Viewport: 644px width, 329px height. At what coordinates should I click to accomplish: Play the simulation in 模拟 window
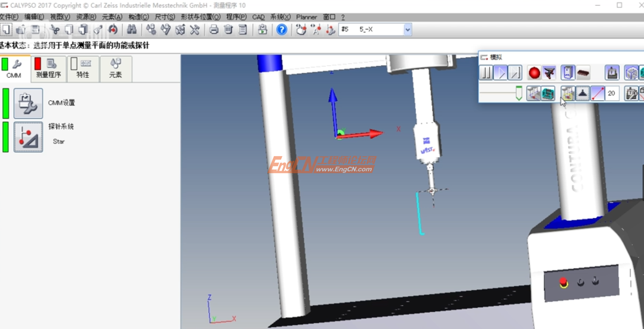[x=500, y=73]
